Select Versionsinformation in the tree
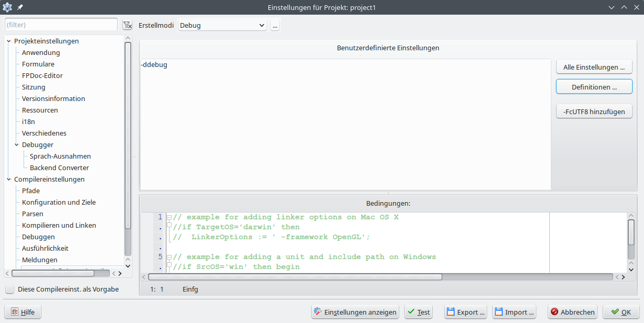Viewport: 644px width, 323px height. (53, 98)
